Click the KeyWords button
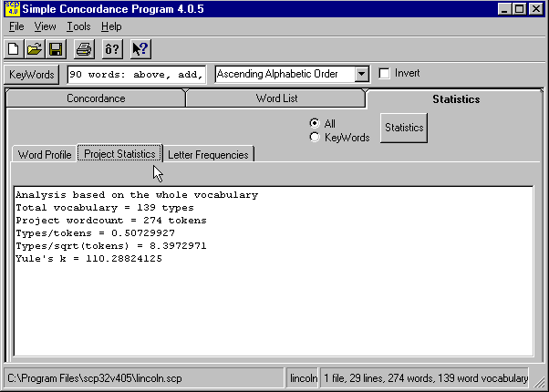This screenshot has height=392, width=549. [32, 74]
